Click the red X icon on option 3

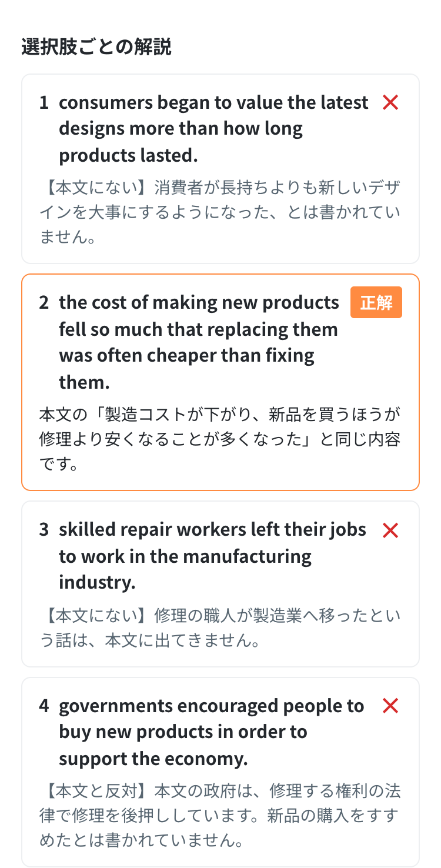tap(390, 530)
